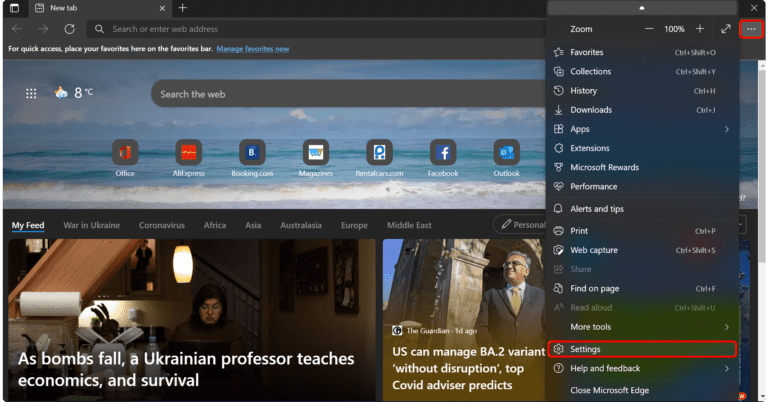Click the Refresh page icon

click(x=69, y=29)
